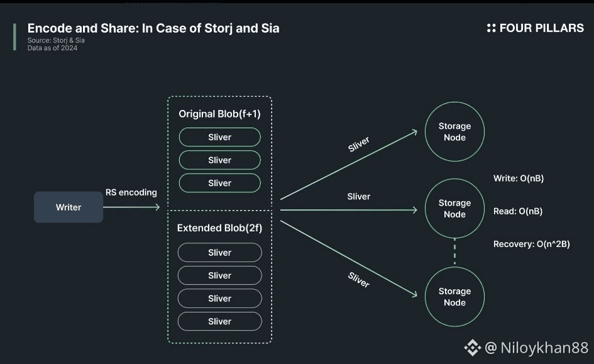Click the FOUR PILLARS brand name text

(x=541, y=28)
